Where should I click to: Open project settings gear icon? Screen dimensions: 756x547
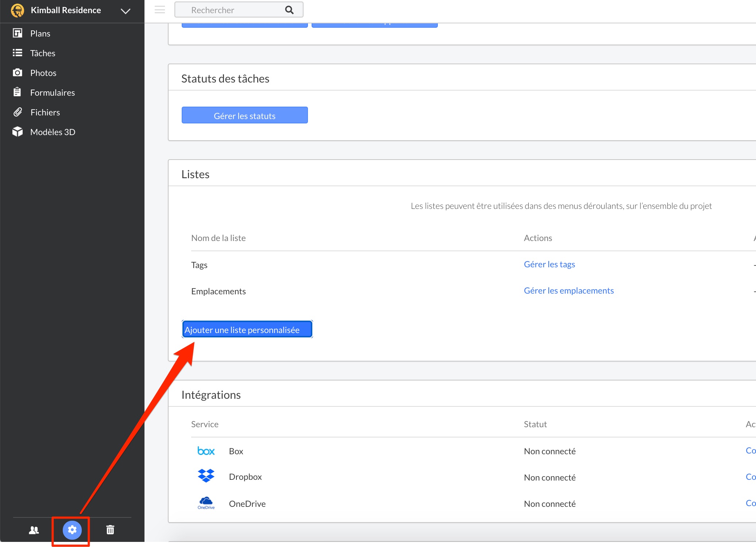click(x=72, y=530)
